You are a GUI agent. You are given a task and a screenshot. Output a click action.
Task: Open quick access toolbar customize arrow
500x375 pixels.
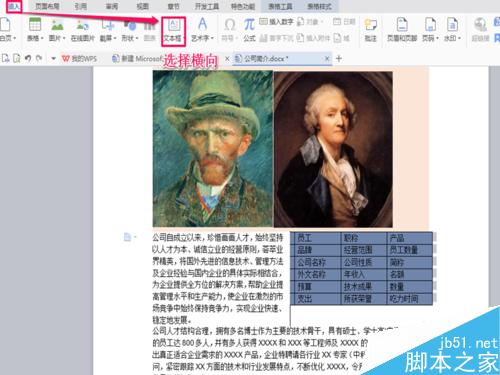coord(53,59)
